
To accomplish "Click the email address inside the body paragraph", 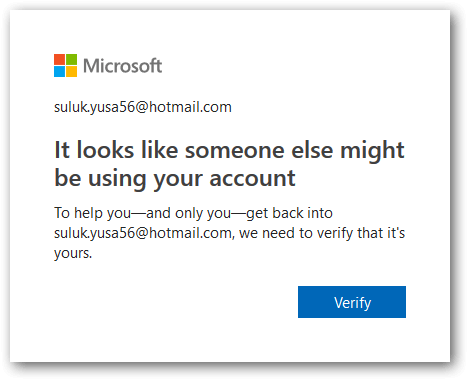I will click(143, 233).
